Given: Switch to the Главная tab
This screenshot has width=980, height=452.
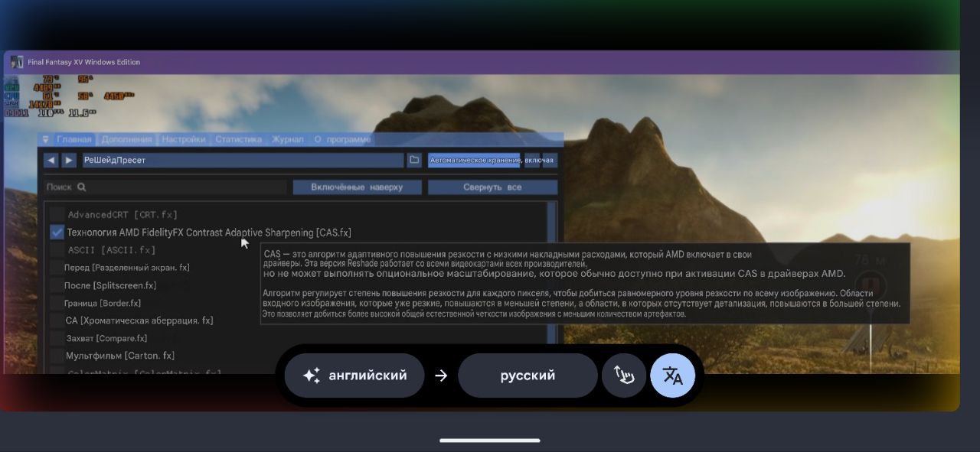Looking at the screenshot, I should point(74,139).
